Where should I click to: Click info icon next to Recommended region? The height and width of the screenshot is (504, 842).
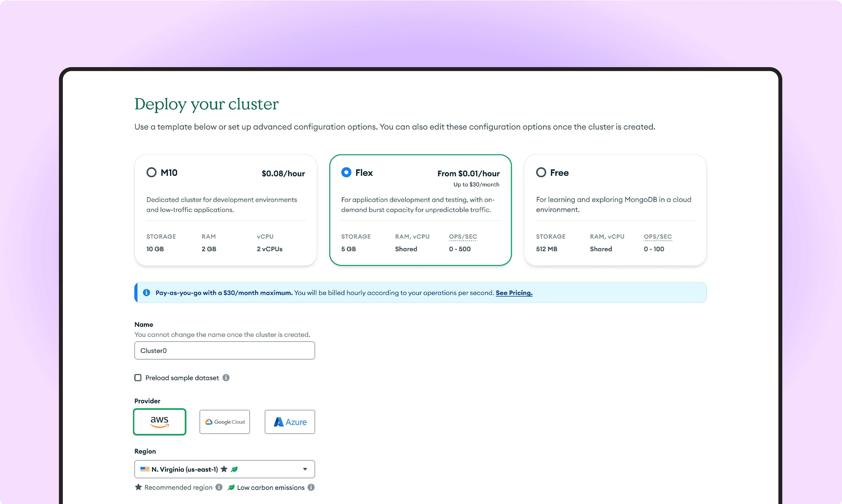(219, 487)
